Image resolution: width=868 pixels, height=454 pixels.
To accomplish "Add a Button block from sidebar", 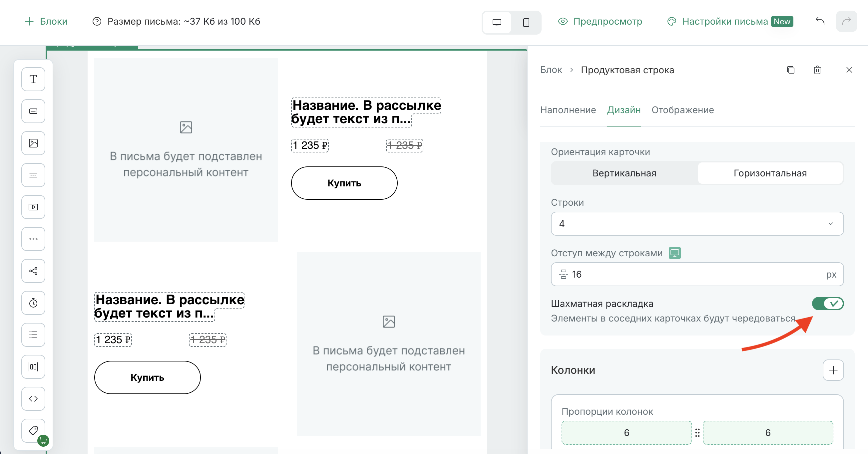I will 33,111.
